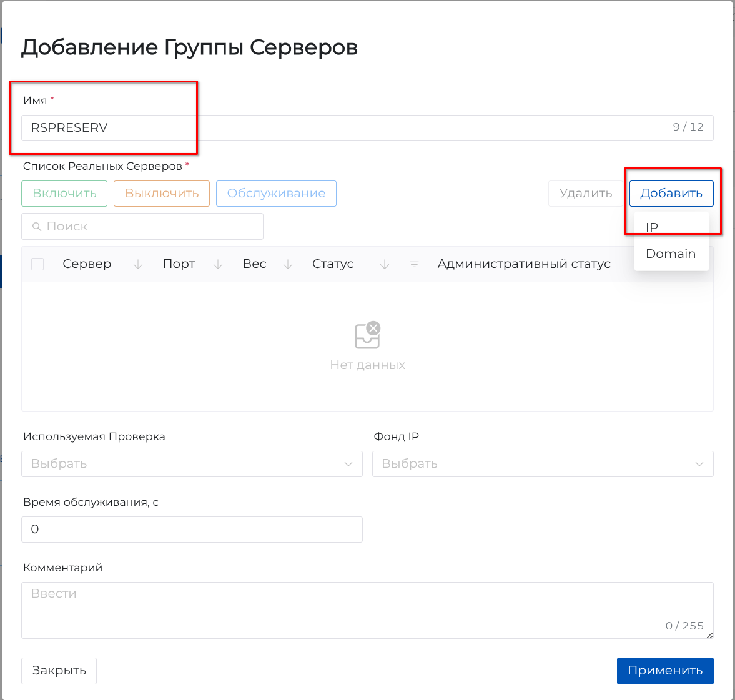The height and width of the screenshot is (700, 735).
Task: Open the Добавить dropdown button
Action: [671, 194]
